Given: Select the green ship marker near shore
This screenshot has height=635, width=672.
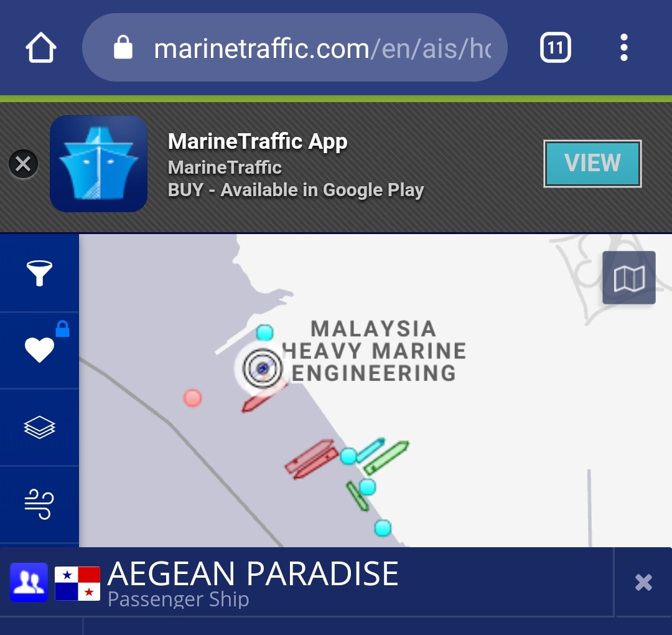Looking at the screenshot, I should tap(386, 458).
